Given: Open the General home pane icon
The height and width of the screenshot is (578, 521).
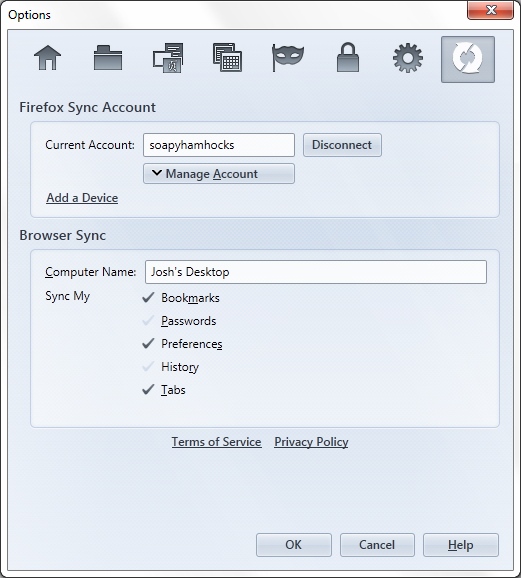Looking at the screenshot, I should [x=48, y=58].
